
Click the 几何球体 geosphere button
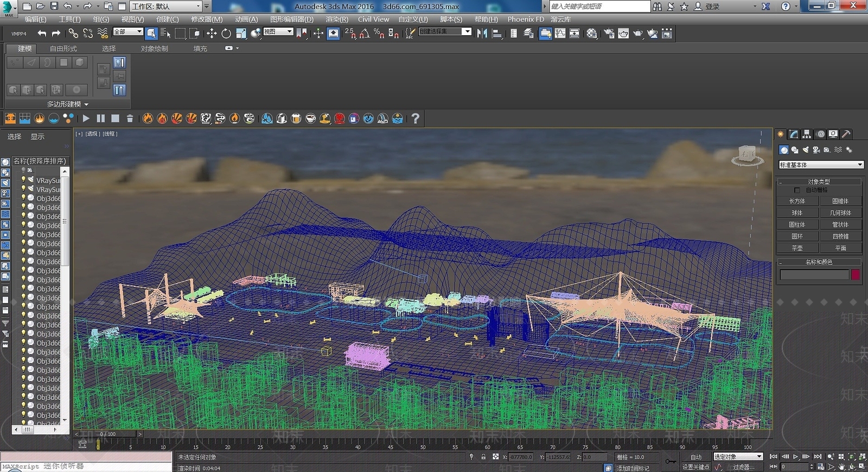(840, 213)
